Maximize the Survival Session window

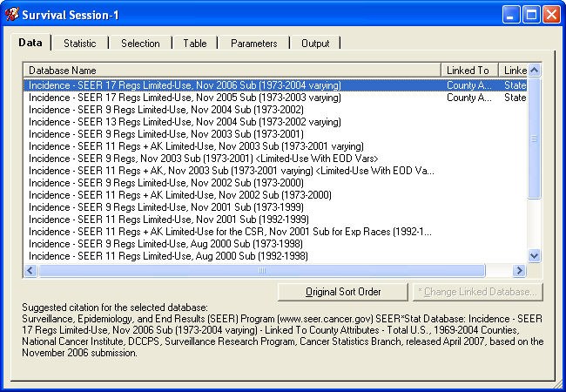coord(532,14)
